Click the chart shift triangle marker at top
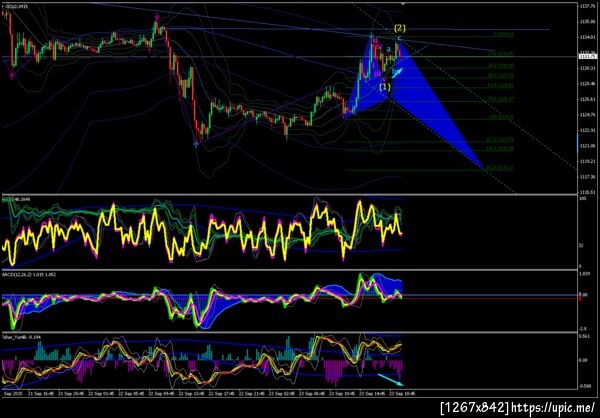The image size is (600, 418). coord(403,3)
